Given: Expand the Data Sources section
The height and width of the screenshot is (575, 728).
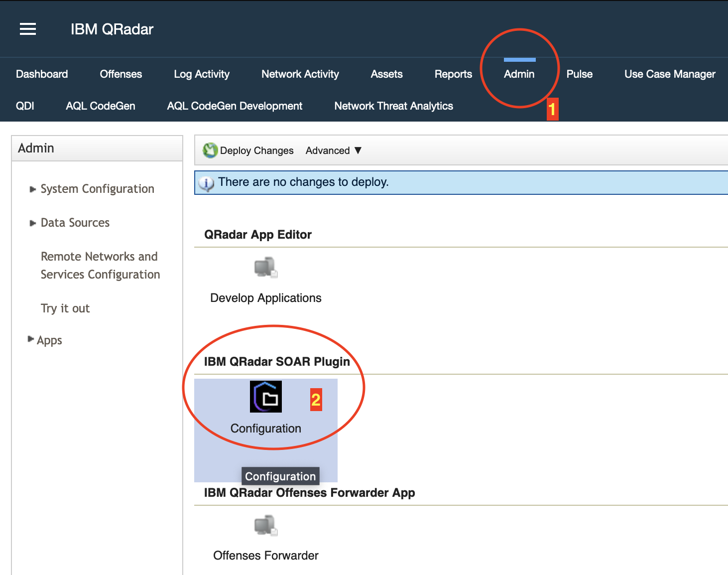Looking at the screenshot, I should [x=75, y=223].
